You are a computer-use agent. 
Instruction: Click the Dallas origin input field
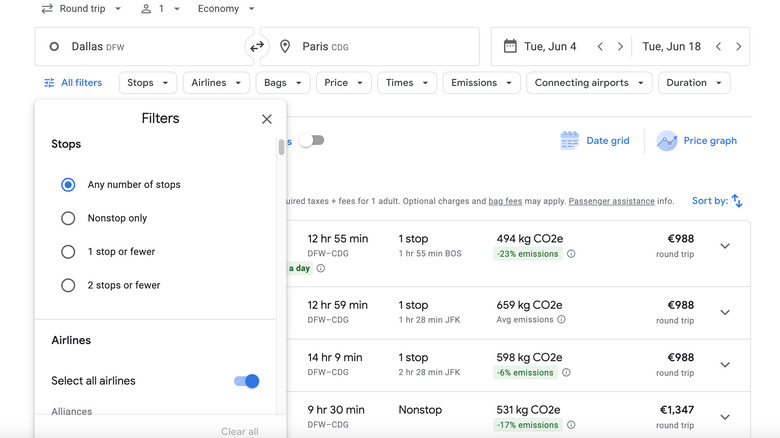140,46
